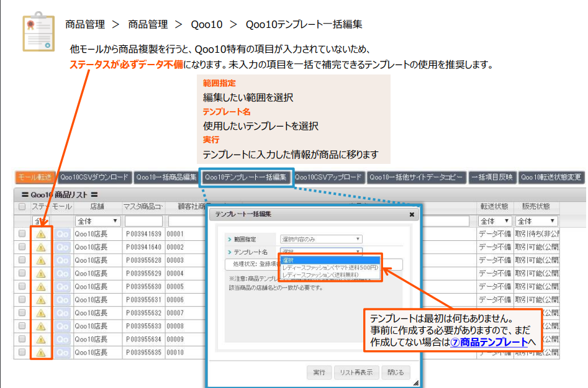Click the warning icon for product P003941640
This screenshot has width=588, height=388.
(x=41, y=248)
